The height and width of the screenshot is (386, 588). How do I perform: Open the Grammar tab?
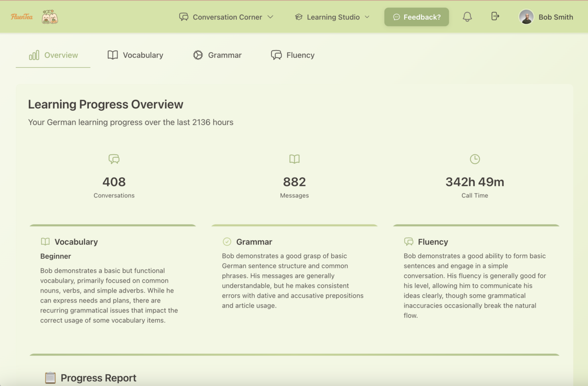218,55
